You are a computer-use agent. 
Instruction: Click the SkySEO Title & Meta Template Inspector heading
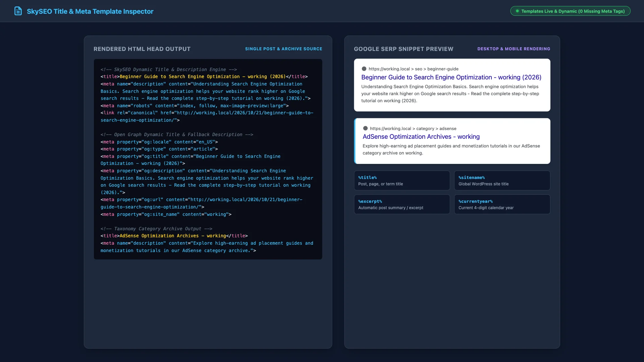90,11
